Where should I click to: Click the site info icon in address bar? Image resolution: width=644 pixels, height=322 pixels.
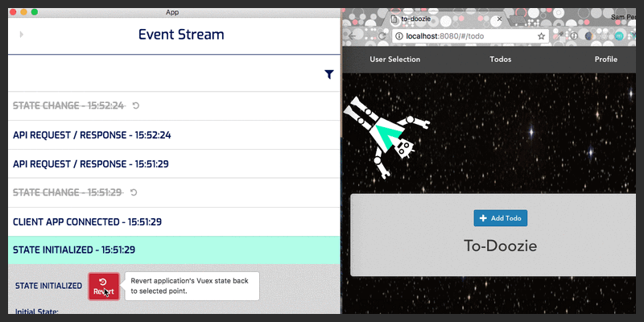point(398,36)
